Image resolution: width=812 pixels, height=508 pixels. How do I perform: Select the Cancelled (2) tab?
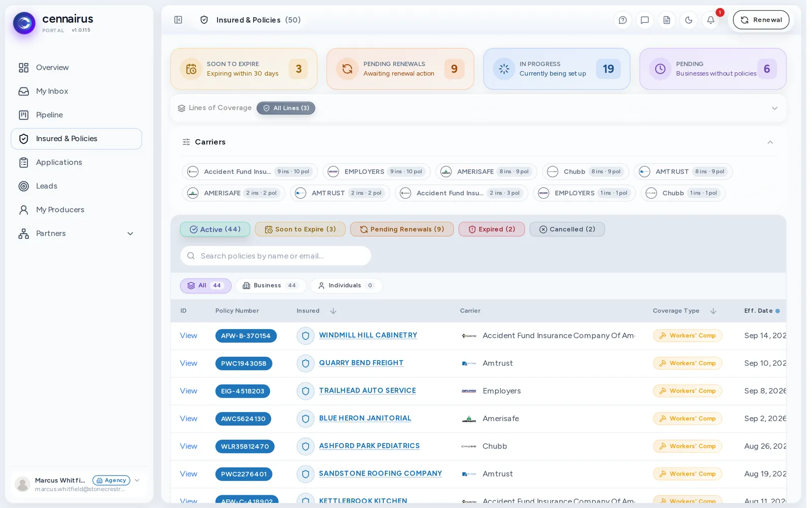click(x=567, y=229)
